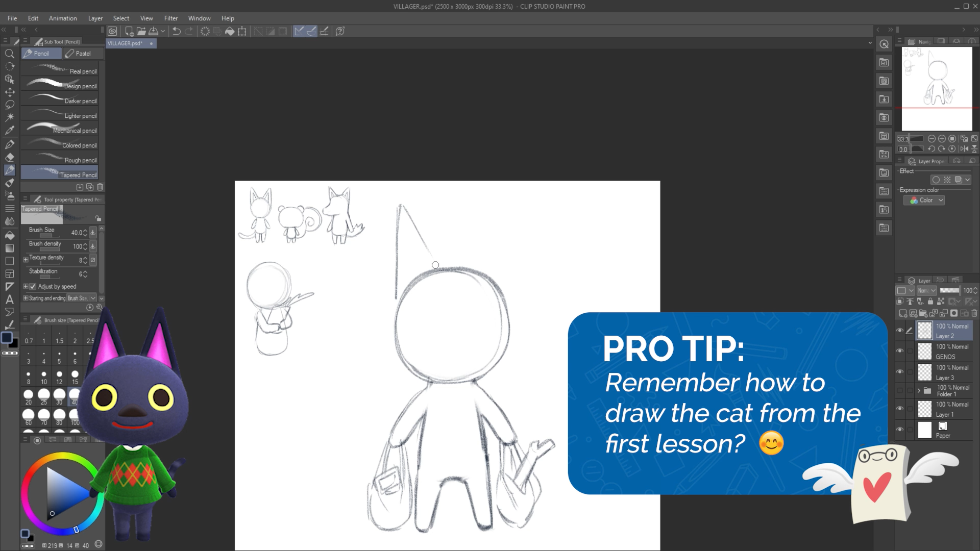Viewport: 980px width, 551px height.
Task: Hide Layer 1 with its eye icon
Action: coord(900,409)
